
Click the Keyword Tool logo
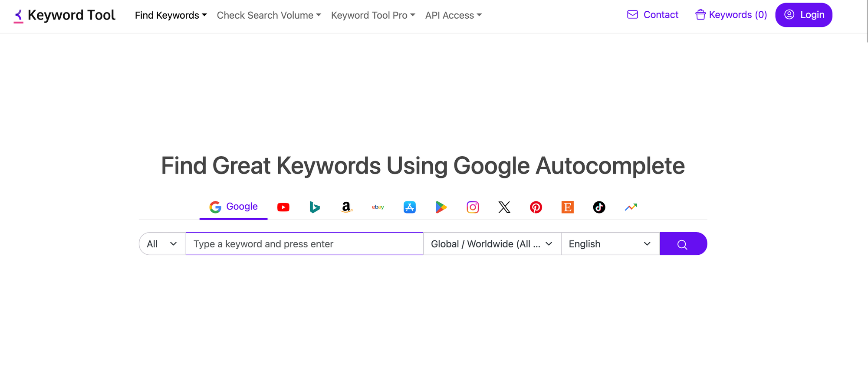[x=65, y=15]
